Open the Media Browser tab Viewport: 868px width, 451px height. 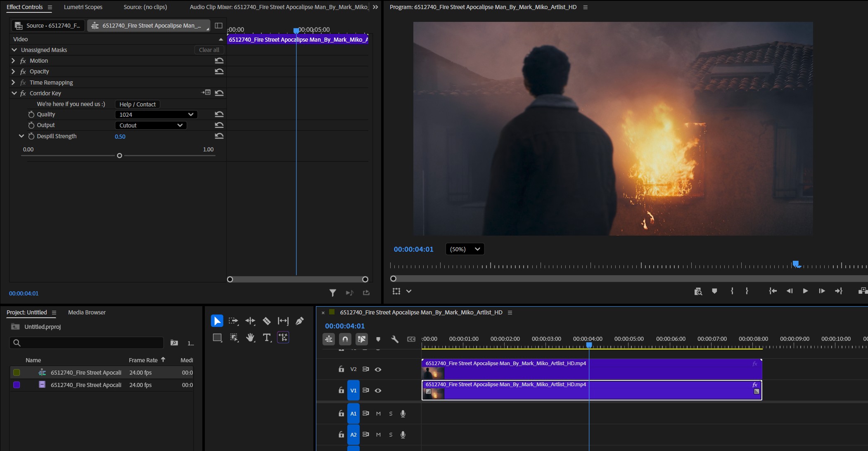coord(87,312)
